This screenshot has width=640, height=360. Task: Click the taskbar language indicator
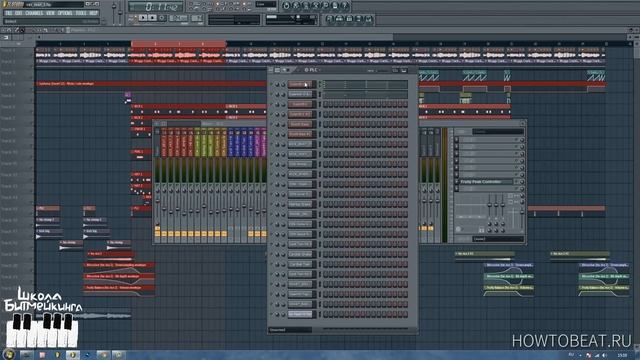coord(571,355)
